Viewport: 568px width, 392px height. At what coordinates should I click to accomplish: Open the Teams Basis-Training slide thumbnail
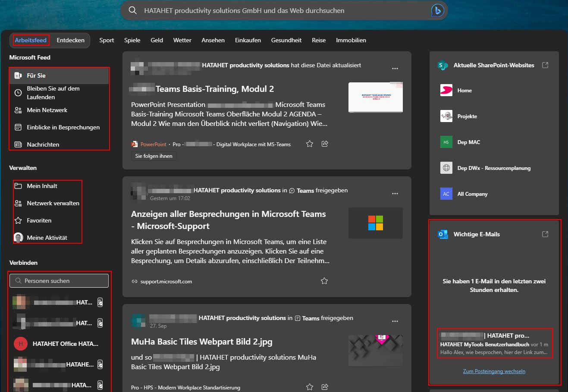376,97
